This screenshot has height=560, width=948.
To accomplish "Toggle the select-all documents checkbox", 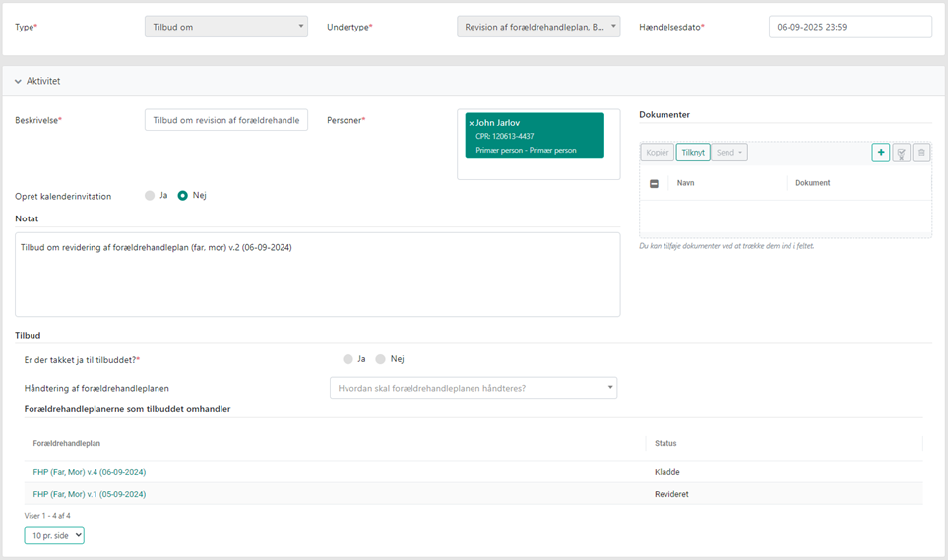I will (x=654, y=184).
